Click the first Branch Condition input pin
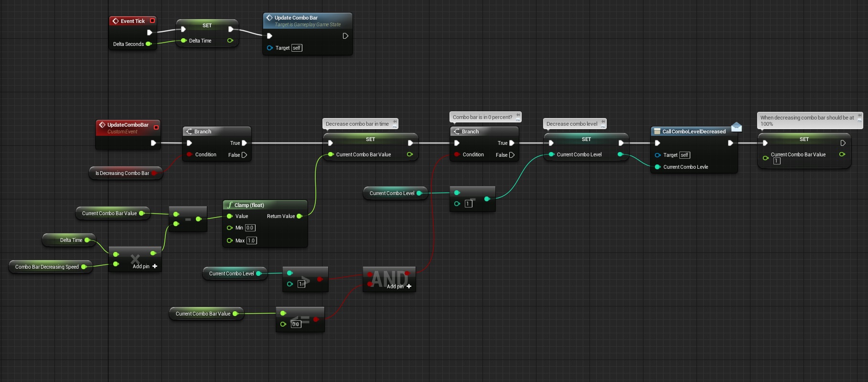Image resolution: width=868 pixels, height=382 pixels. 190,154
